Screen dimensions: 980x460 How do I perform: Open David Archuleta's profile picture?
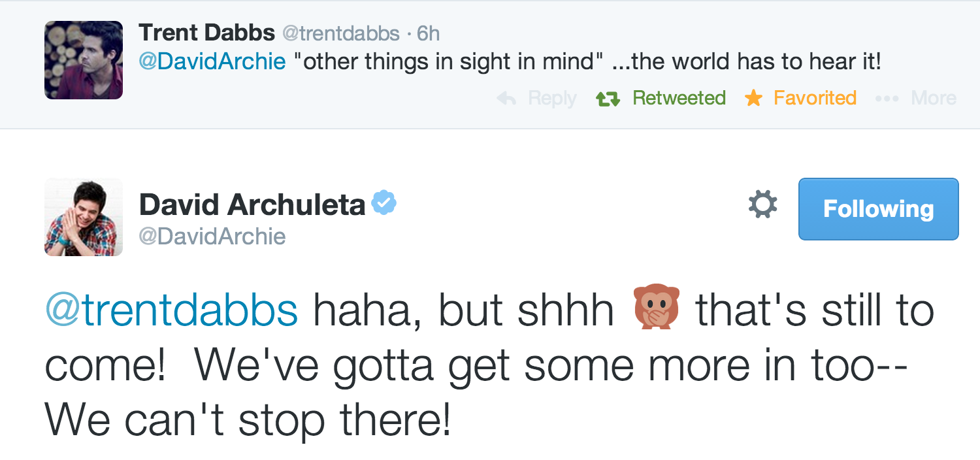tap(84, 217)
